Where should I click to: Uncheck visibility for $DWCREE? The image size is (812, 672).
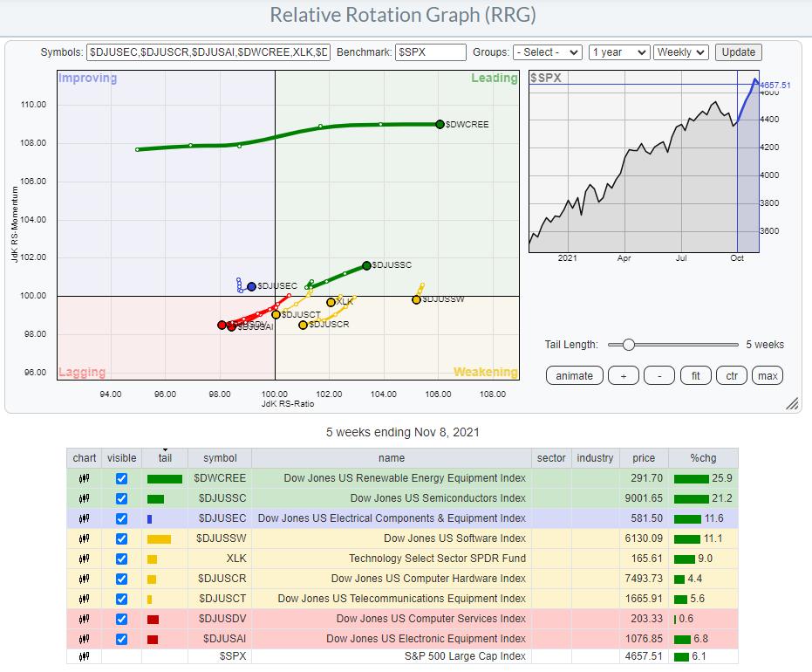click(121, 478)
